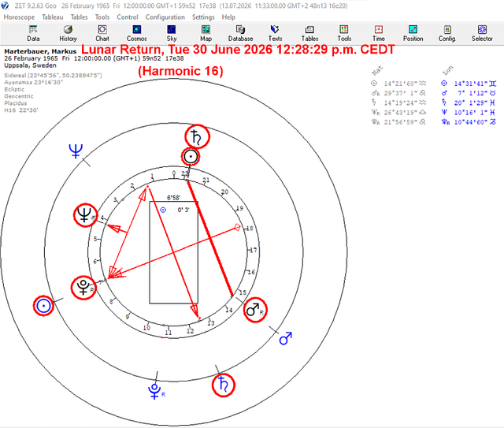The height and width of the screenshot is (428, 504).
Task: Click lunar Pluto 10°44'60" row
Action: point(469,122)
